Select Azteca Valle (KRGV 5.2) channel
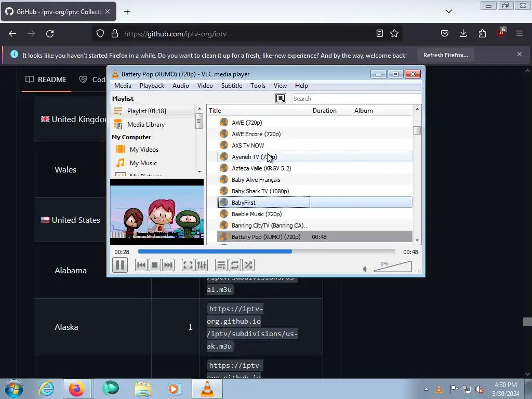The width and height of the screenshot is (532, 399). pyautogui.click(x=314, y=168)
